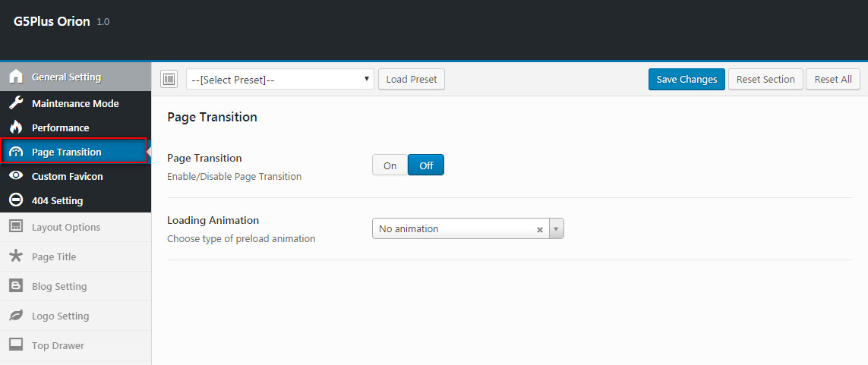Screen dimensions: 868x365
Task: Click the Layout Options panel icon
Action: click(16, 227)
